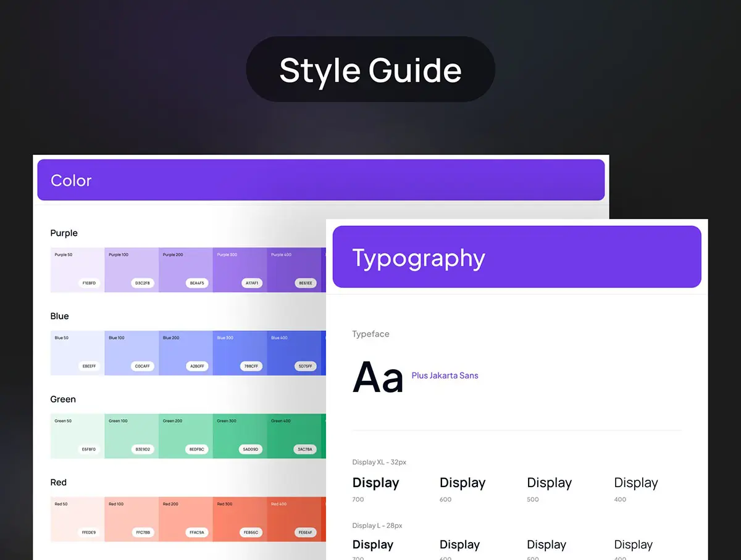Click the FFAC9A hex code badge
This screenshot has width=741, height=560.
[197, 532]
